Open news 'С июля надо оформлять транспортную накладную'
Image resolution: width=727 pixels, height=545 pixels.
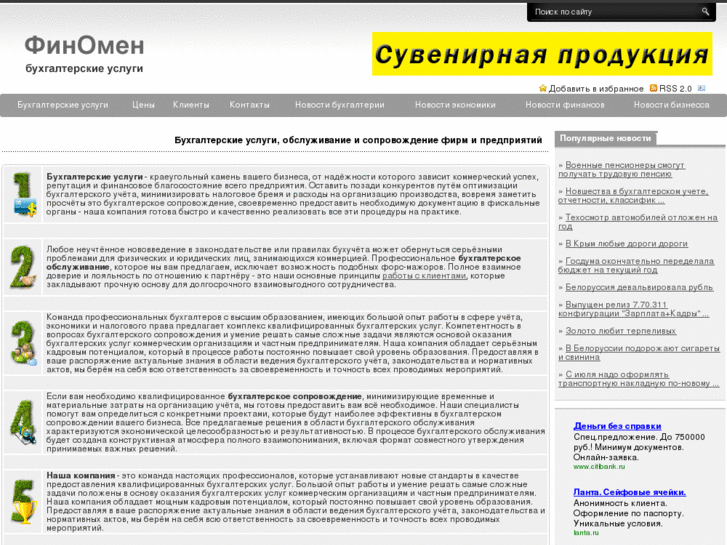tap(638, 379)
